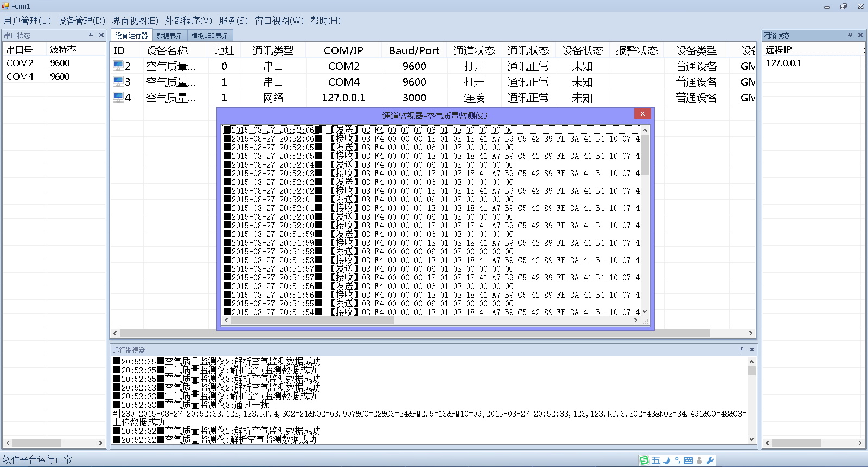This screenshot has width=868, height=467.
Task: Switch to the 设备运行器 tab
Action: click(x=131, y=35)
